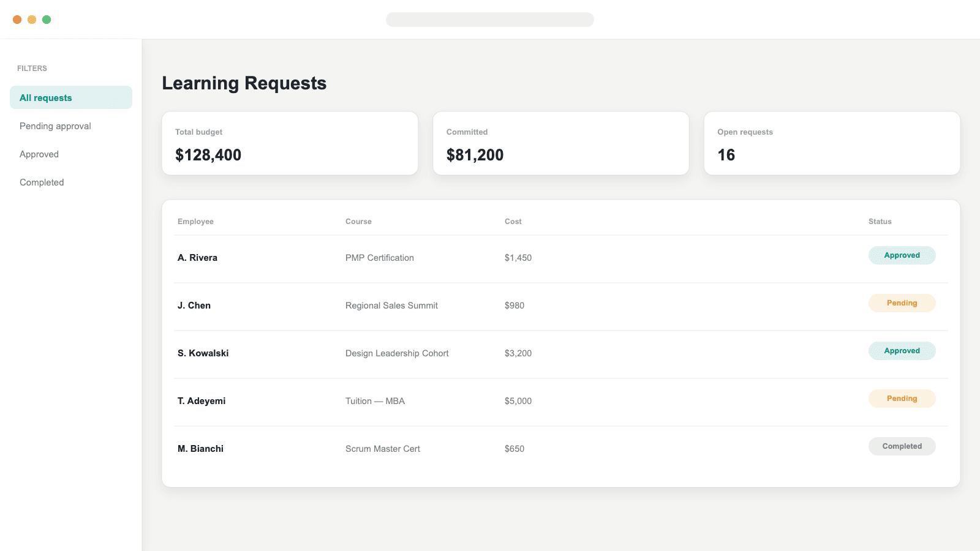Select employee A. Rivera
Viewport: 980px width, 551px height.
(197, 258)
